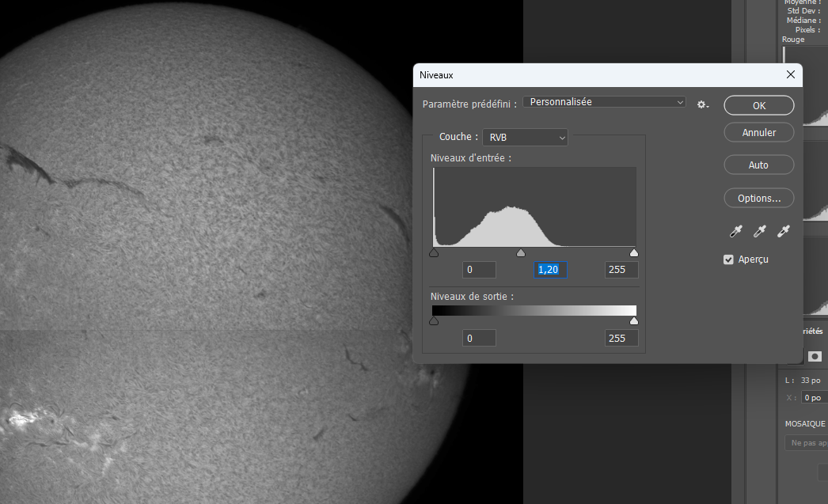Screen dimensions: 828x504
Task: Click the MOSAIQUE label in side panel
Action: click(805, 424)
